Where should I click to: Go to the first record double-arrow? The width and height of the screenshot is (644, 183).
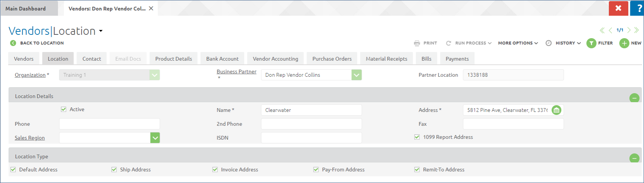pyautogui.click(x=602, y=30)
